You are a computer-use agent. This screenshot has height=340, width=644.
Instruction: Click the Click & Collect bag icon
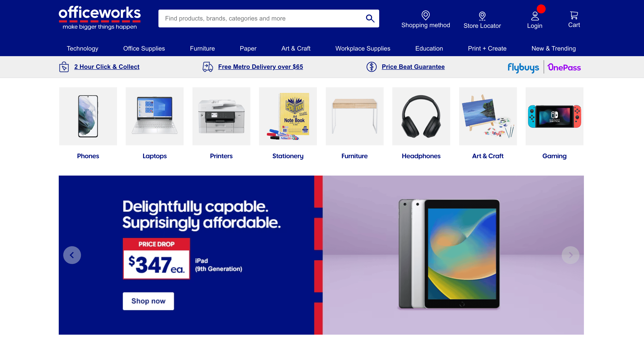64,67
